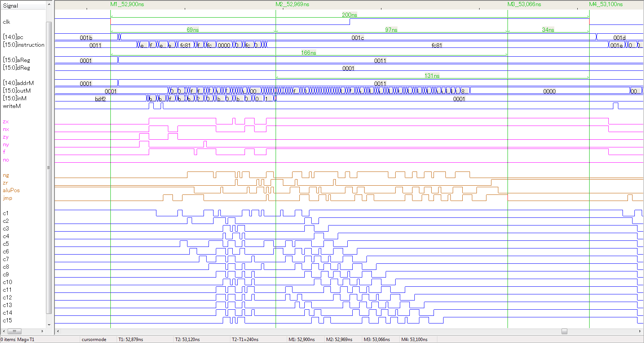Select the clk signal in the list
The width and height of the screenshot is (644, 343).
[x=7, y=22]
